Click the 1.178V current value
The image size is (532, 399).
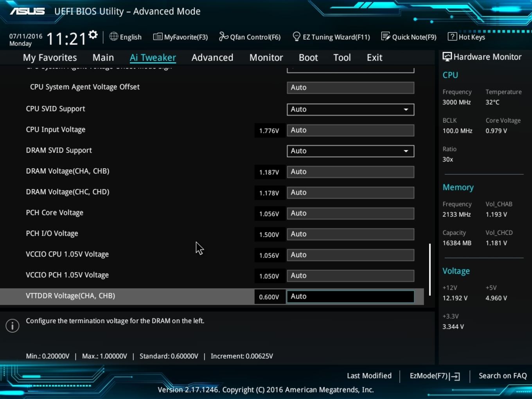[x=269, y=193]
